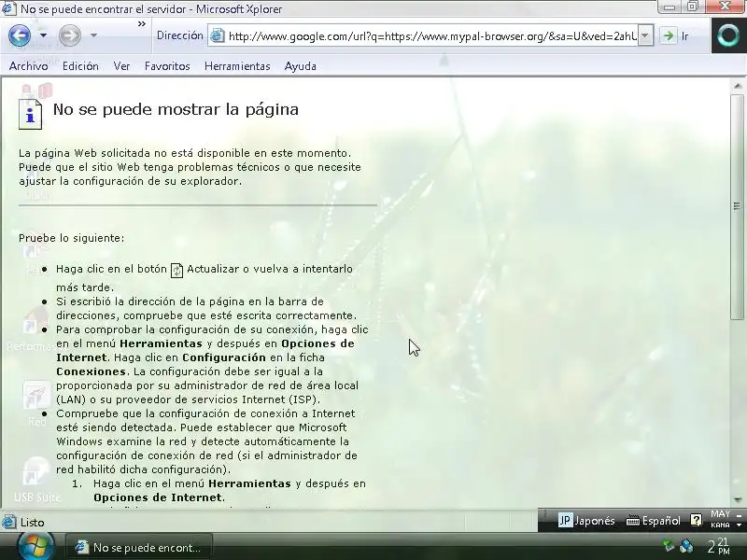
Task: Click the language bar help question mark
Action: click(696, 520)
